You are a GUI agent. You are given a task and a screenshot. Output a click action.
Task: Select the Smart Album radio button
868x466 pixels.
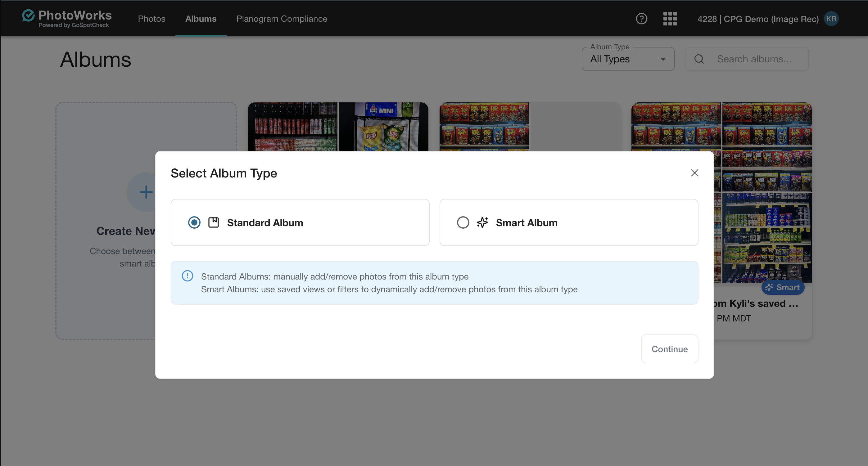click(x=463, y=222)
